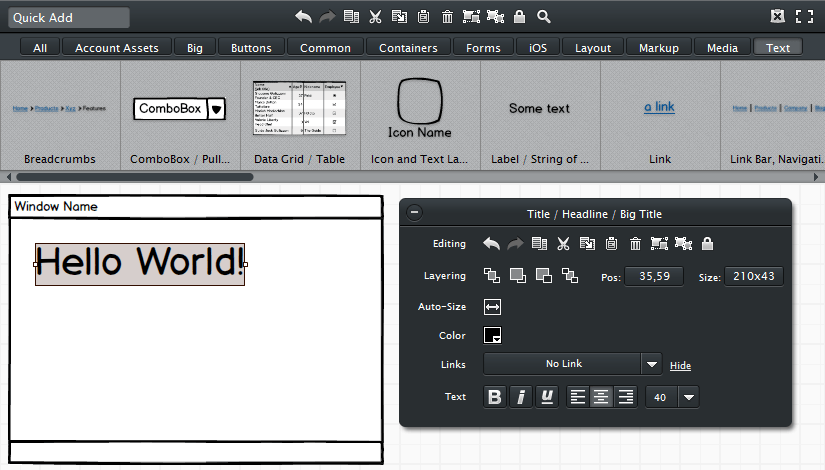This screenshot has height=470, width=825.
Task: Toggle italic text formatting
Action: click(x=520, y=397)
